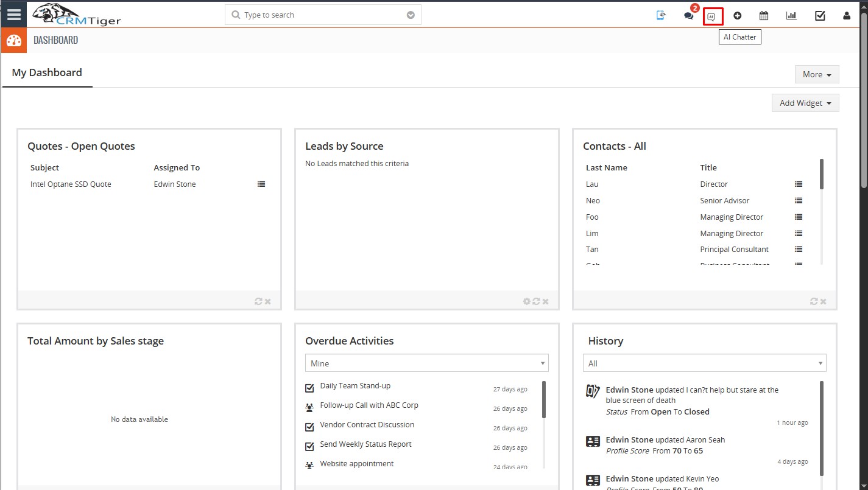Click the 'Last Name' column header

(x=607, y=167)
